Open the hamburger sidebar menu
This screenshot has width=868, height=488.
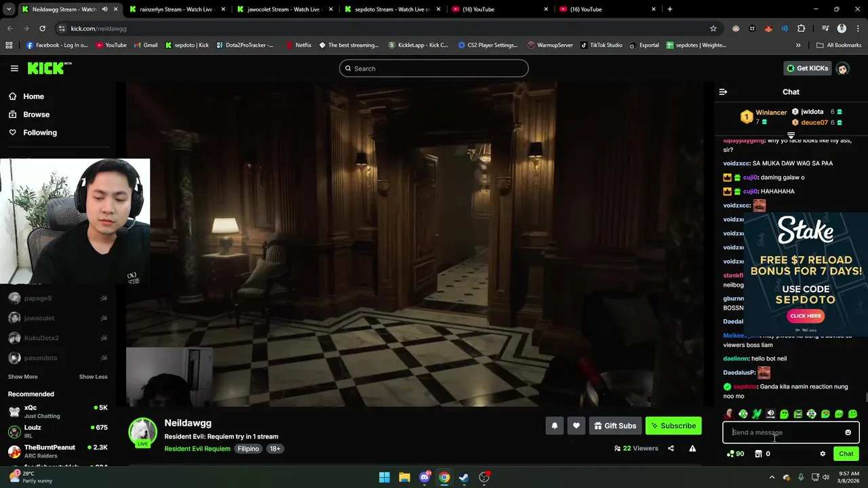point(14,68)
